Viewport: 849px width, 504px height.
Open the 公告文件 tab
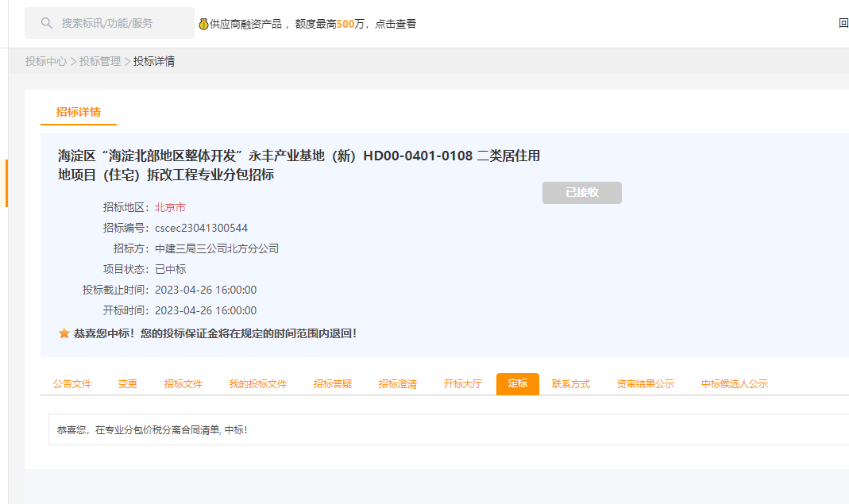pyautogui.click(x=72, y=384)
